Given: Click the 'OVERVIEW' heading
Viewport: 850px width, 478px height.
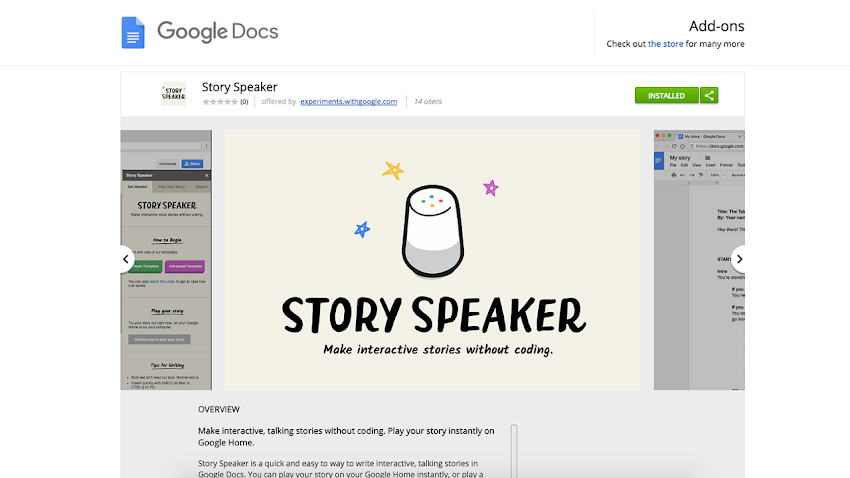Looking at the screenshot, I should click(218, 409).
